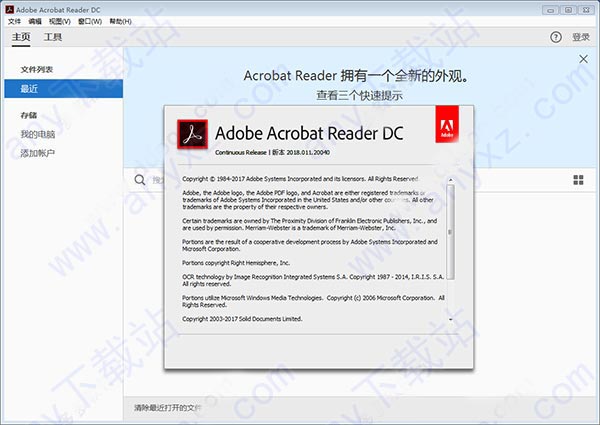
Task: Click the 登录 sign-in link
Action: [581, 37]
